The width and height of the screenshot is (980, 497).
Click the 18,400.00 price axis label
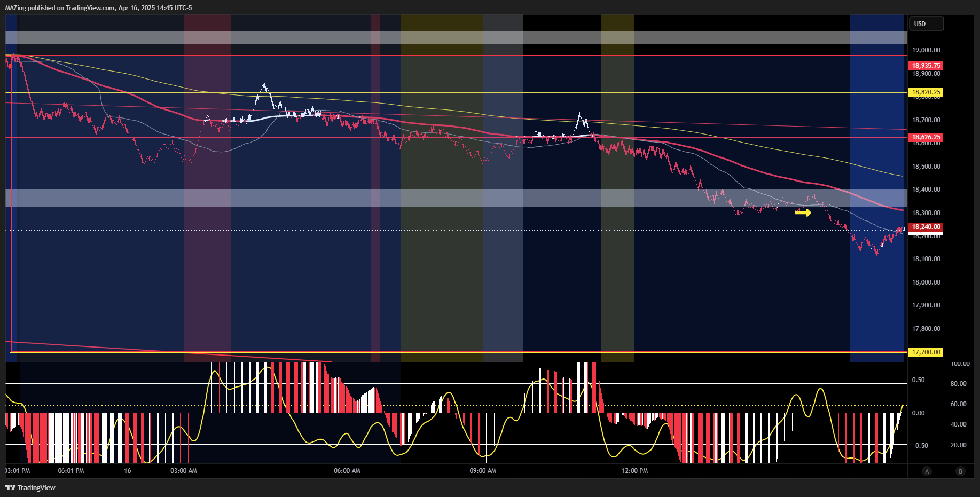point(926,190)
